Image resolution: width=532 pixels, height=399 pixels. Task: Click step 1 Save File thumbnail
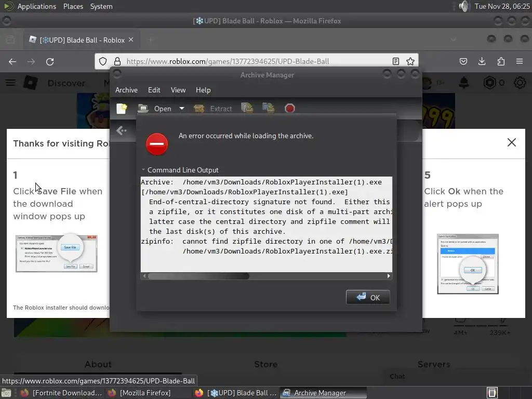(x=56, y=253)
